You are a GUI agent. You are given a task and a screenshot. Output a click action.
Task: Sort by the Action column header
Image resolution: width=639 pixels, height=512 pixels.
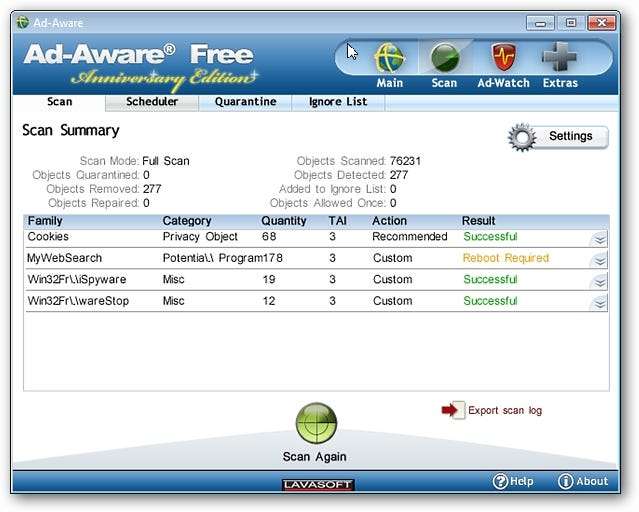(x=389, y=221)
